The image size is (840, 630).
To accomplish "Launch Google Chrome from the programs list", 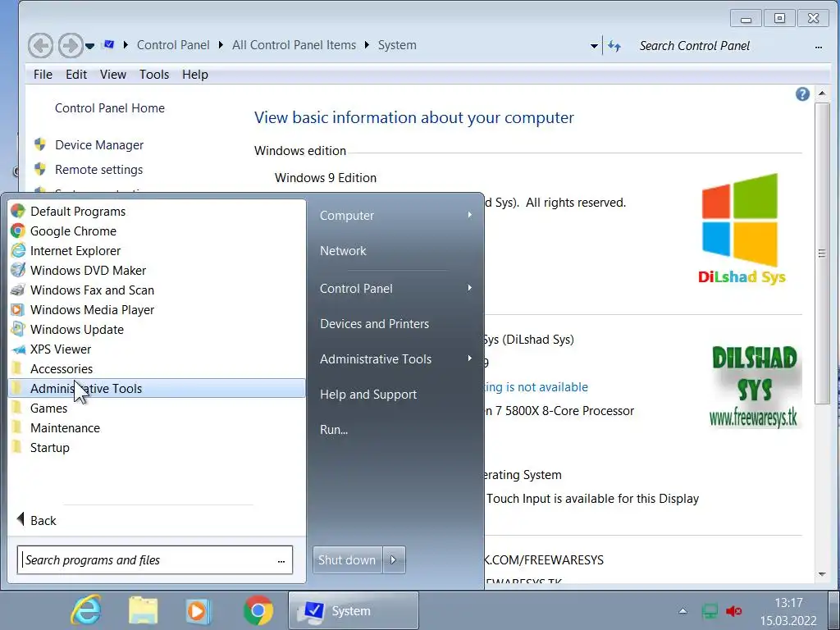I will coord(157,231).
